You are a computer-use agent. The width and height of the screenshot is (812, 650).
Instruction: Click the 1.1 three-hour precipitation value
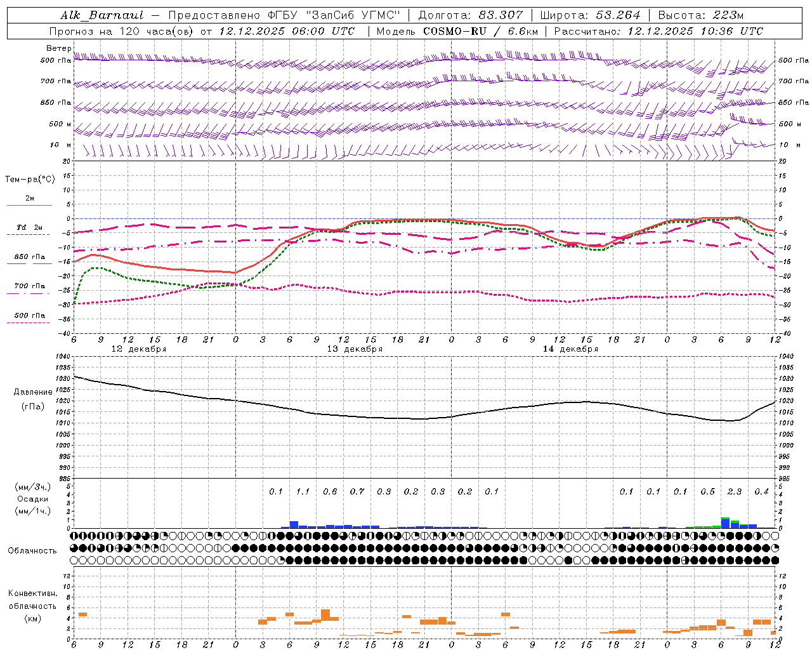tap(303, 492)
